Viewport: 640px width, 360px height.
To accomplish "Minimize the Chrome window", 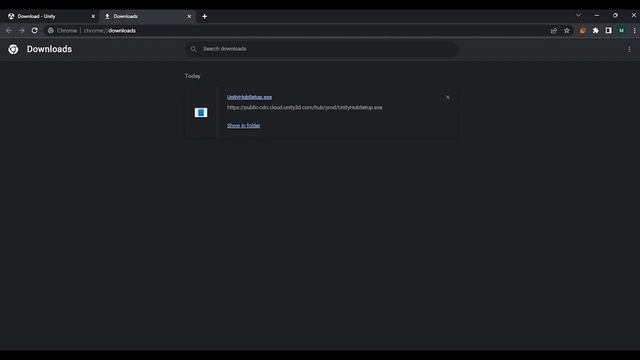I will 597,15.
